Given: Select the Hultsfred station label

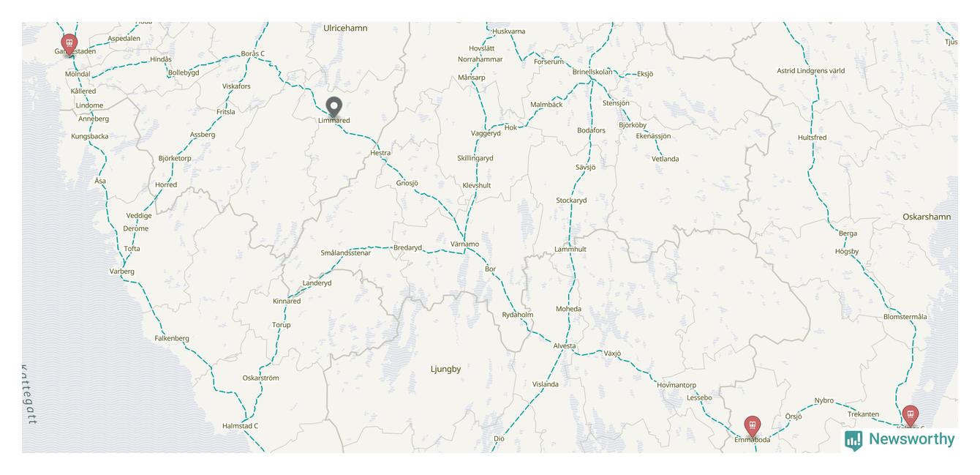Looking at the screenshot, I should [812, 138].
